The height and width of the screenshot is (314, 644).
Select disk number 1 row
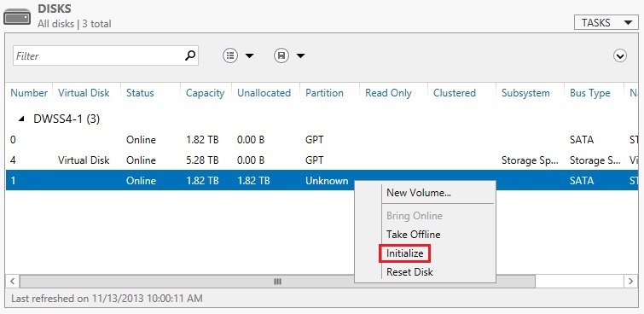click(x=322, y=180)
